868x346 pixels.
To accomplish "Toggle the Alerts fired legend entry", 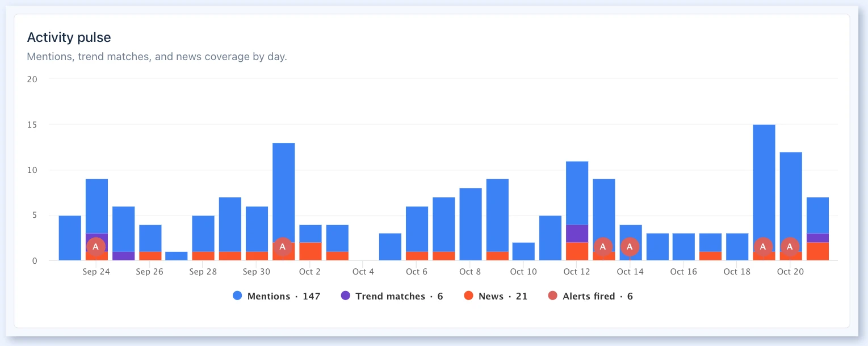I will 590,296.
